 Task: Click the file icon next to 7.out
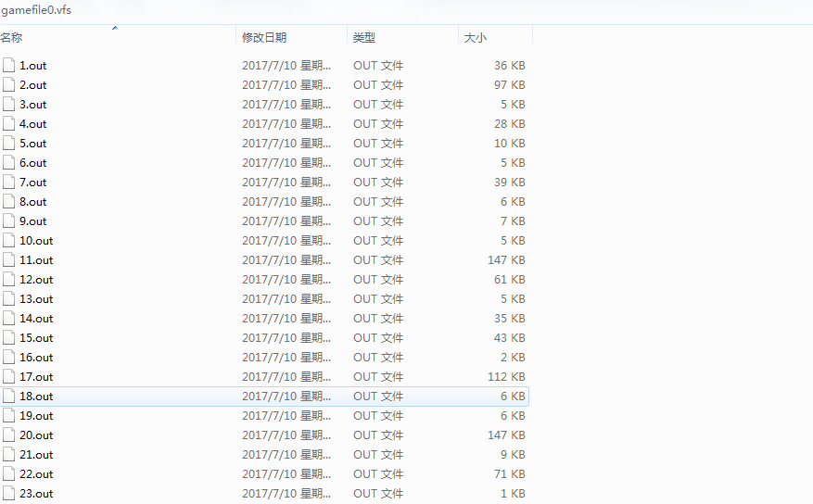coord(8,182)
